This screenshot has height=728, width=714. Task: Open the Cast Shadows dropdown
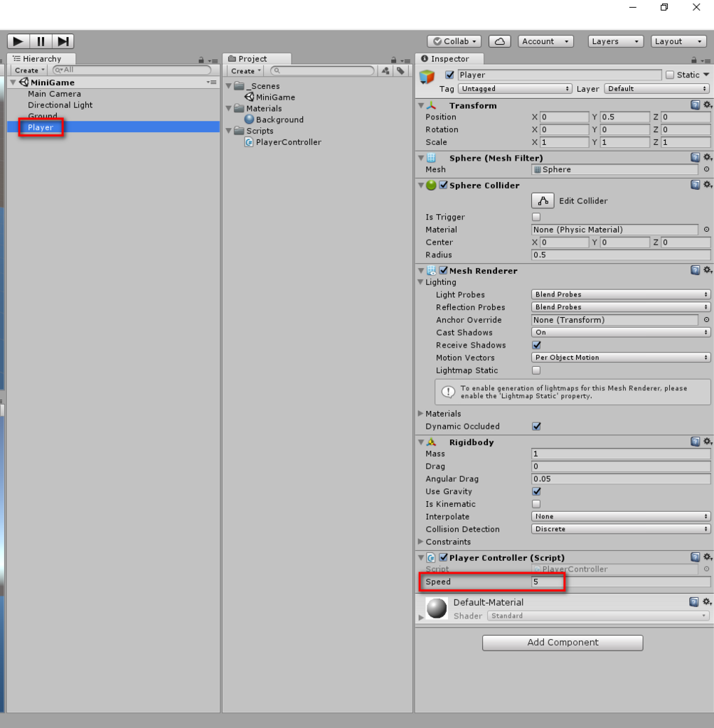coord(621,333)
